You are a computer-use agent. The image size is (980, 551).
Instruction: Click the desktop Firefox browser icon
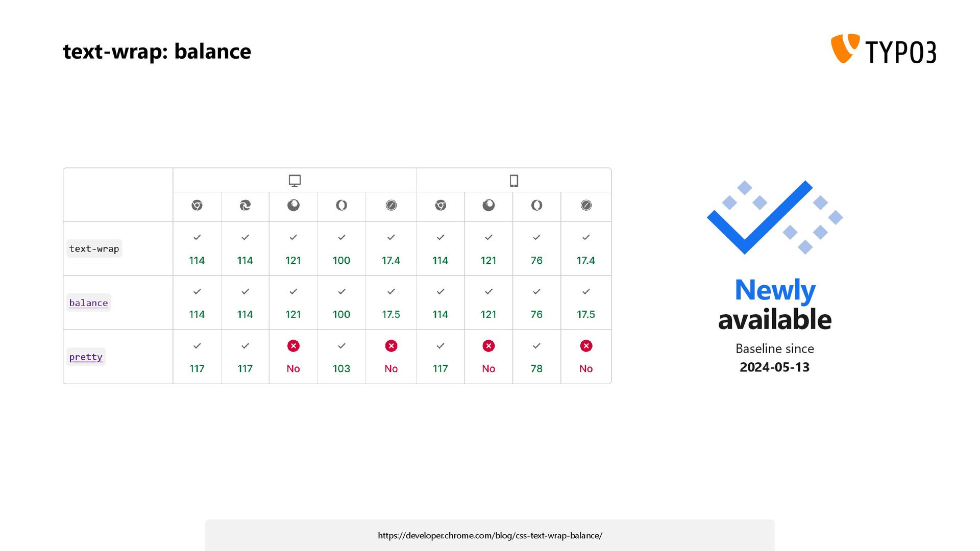pyautogui.click(x=293, y=205)
